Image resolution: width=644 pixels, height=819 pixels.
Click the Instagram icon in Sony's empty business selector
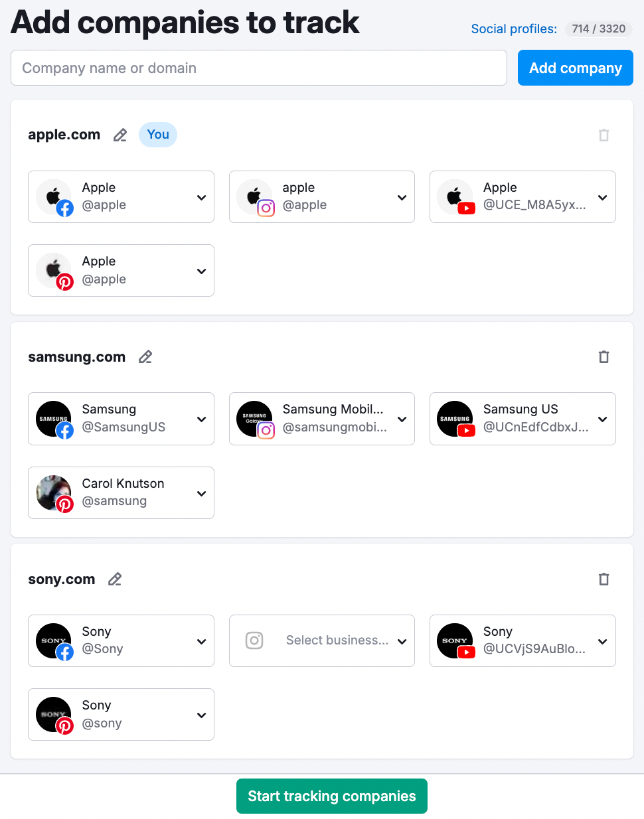tap(254, 640)
